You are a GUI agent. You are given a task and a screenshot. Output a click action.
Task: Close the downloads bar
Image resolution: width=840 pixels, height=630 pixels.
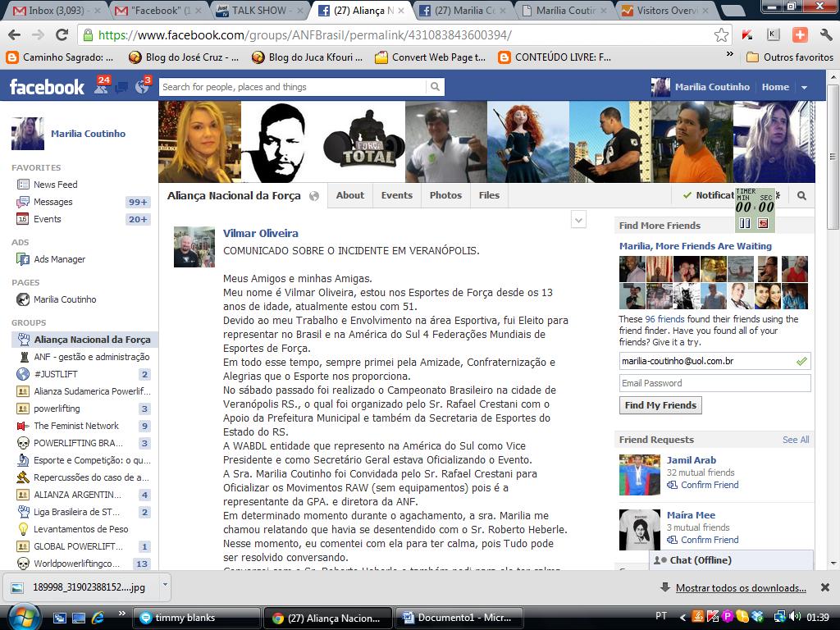coord(825,587)
